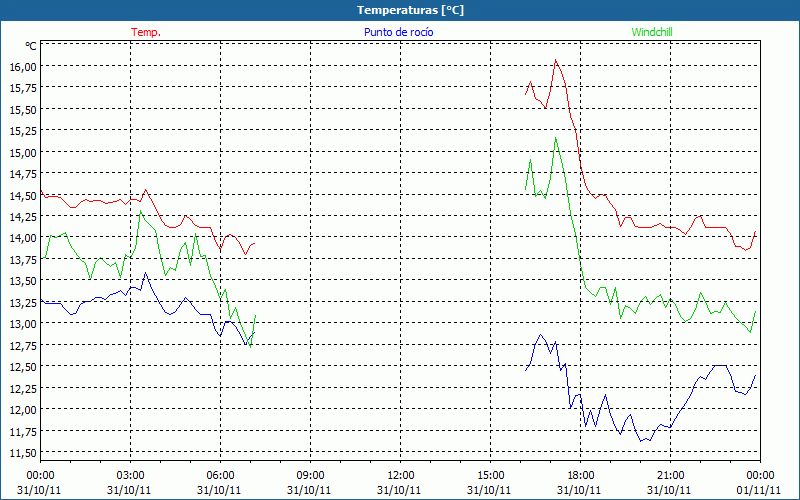Click the 13,00 y-axis value

pyautogui.click(x=23, y=323)
